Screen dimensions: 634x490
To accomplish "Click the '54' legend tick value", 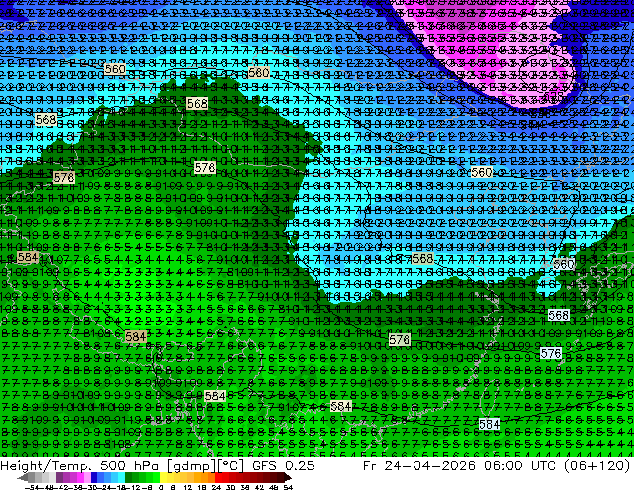I will [288, 488].
